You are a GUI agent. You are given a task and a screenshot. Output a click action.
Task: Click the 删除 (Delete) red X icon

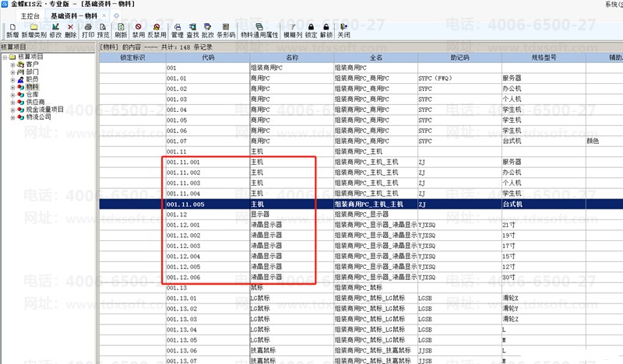[x=71, y=30]
